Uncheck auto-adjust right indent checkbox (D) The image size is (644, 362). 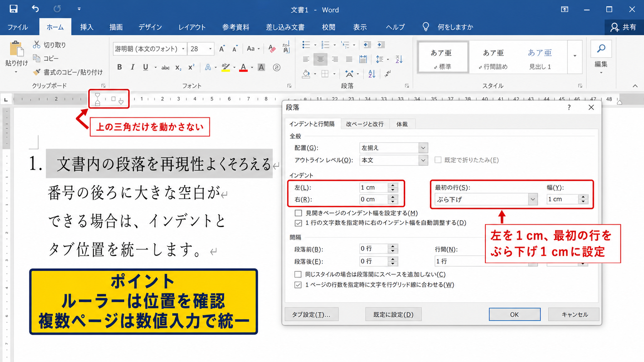tap(298, 223)
